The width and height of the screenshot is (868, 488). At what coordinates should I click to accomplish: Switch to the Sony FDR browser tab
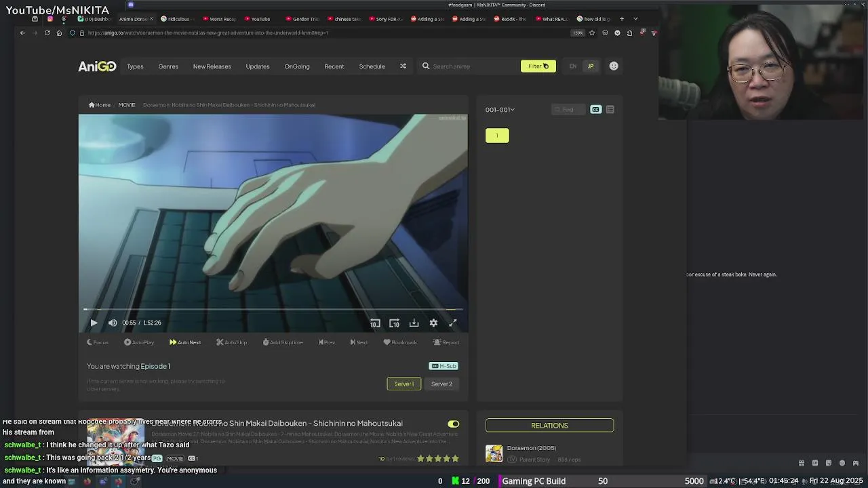pyautogui.click(x=387, y=19)
